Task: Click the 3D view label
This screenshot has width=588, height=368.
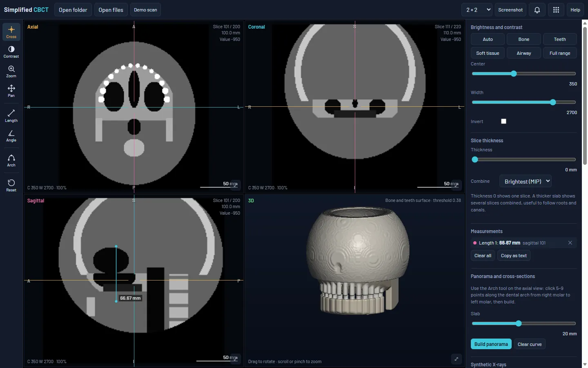Action: click(251, 201)
